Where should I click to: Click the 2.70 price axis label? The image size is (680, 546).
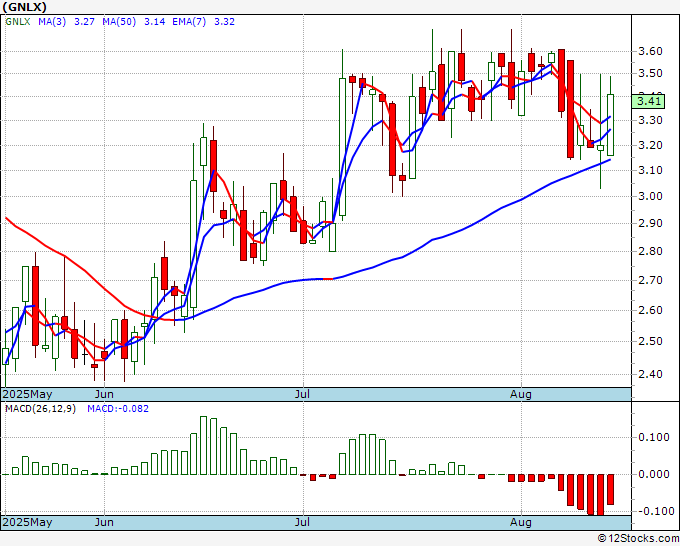pos(650,280)
